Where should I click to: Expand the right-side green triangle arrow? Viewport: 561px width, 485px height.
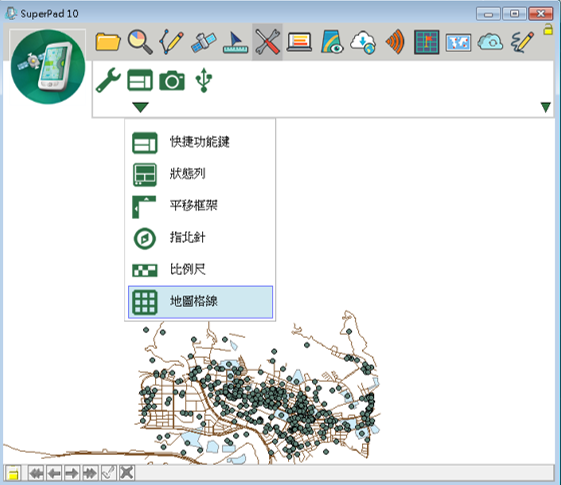click(546, 107)
